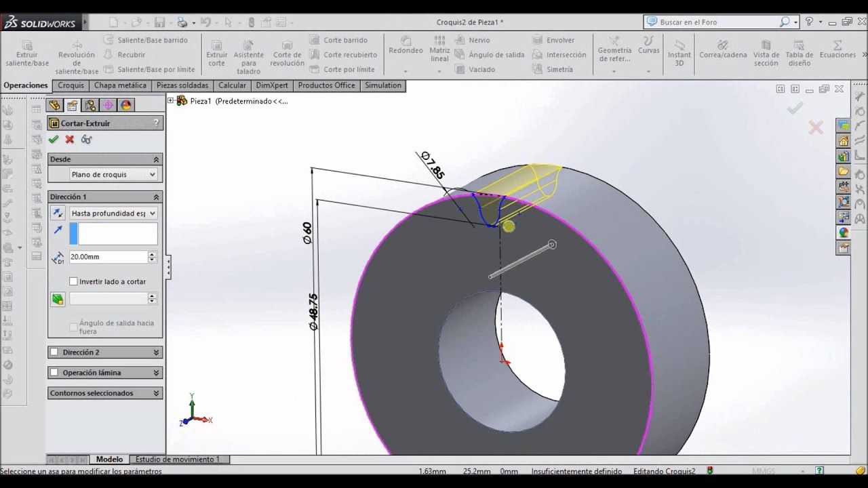Cancel Cortar-Extruir with the red X
The height and width of the screenshot is (488, 868).
(70, 139)
